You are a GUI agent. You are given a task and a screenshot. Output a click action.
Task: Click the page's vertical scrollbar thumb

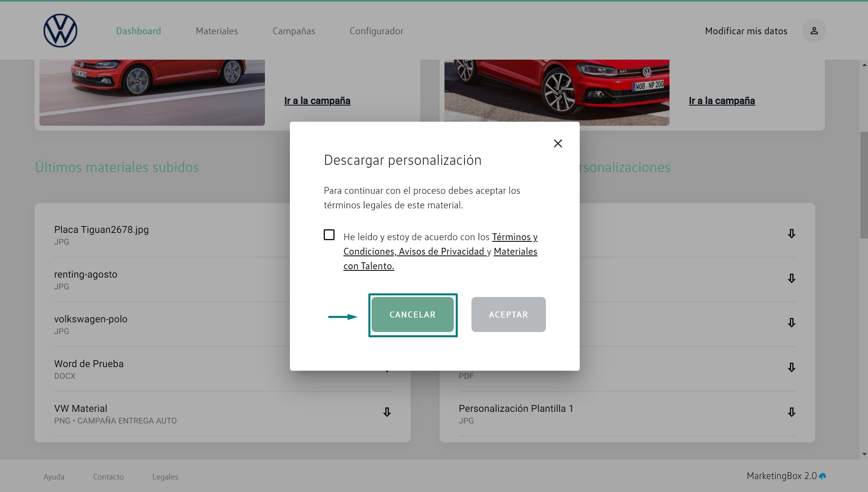pos(864,185)
